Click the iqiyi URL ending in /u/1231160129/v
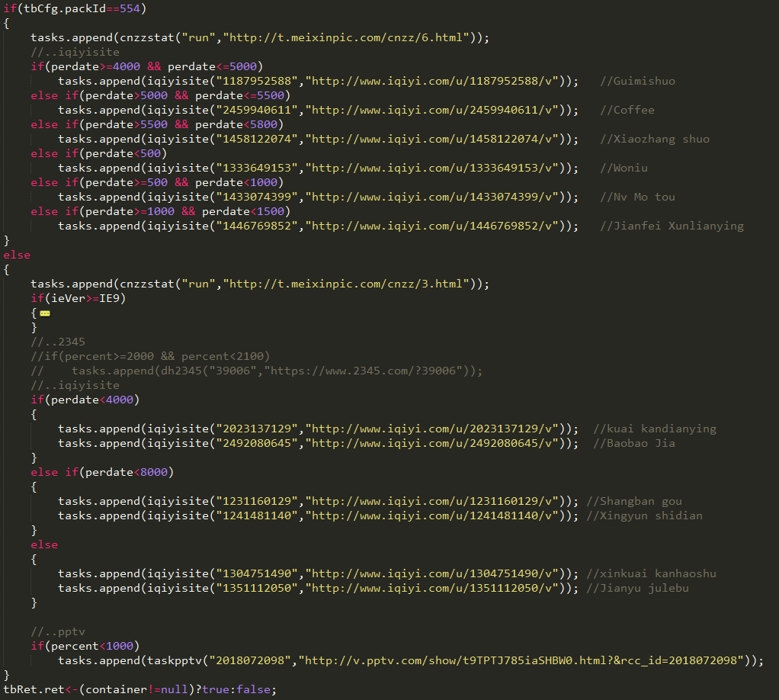779x700 pixels. 431,501
